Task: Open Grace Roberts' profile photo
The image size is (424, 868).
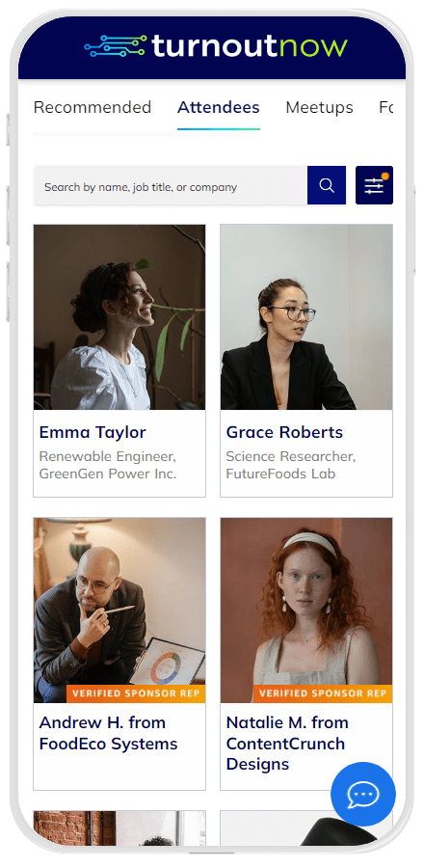Action: click(306, 317)
